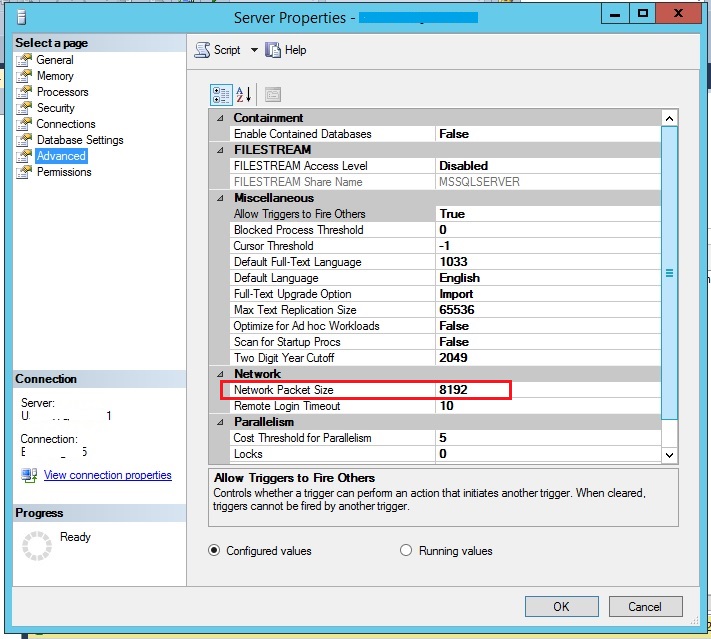
Task: Open the Processors page
Action: (x=63, y=92)
